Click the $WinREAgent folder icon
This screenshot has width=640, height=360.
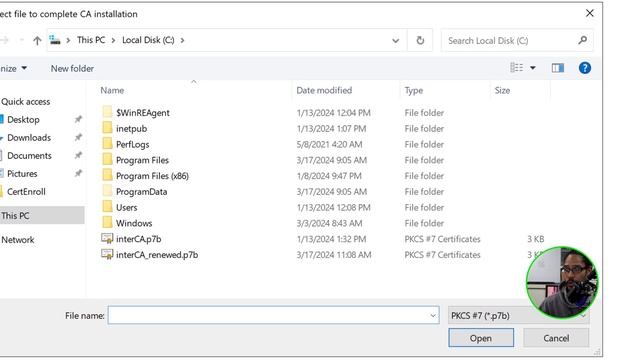[x=107, y=112]
